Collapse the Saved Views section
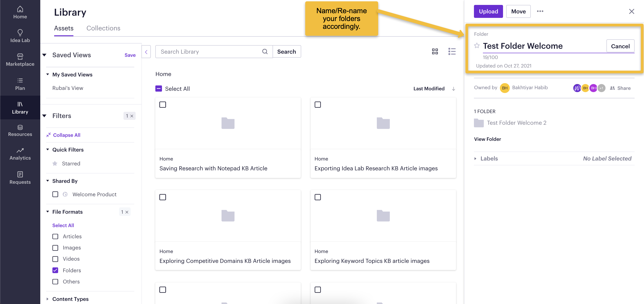The height and width of the screenshot is (304, 644). (x=44, y=55)
